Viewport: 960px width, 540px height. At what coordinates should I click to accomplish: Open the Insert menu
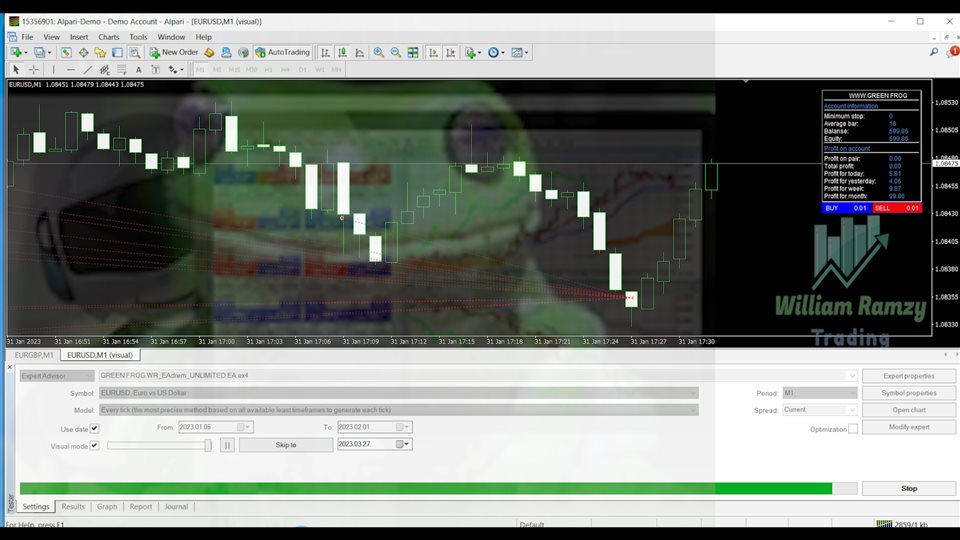click(79, 37)
